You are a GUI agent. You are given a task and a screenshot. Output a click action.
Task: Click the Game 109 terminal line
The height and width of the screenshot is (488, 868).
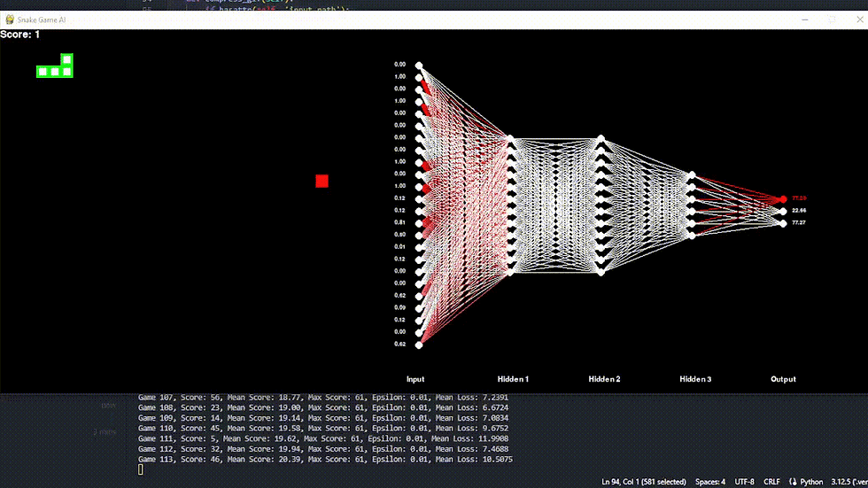pos(322,418)
